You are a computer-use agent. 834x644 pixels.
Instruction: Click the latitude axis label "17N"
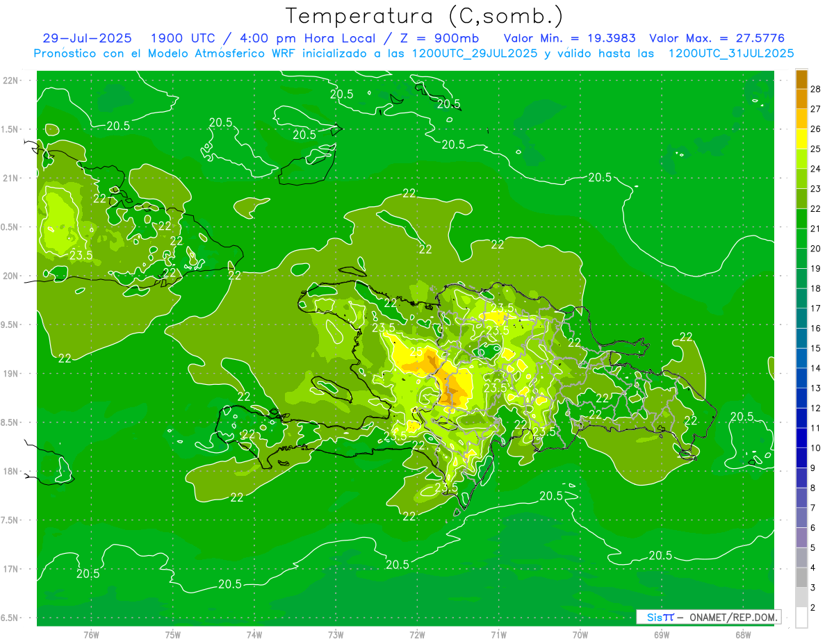[11, 569]
